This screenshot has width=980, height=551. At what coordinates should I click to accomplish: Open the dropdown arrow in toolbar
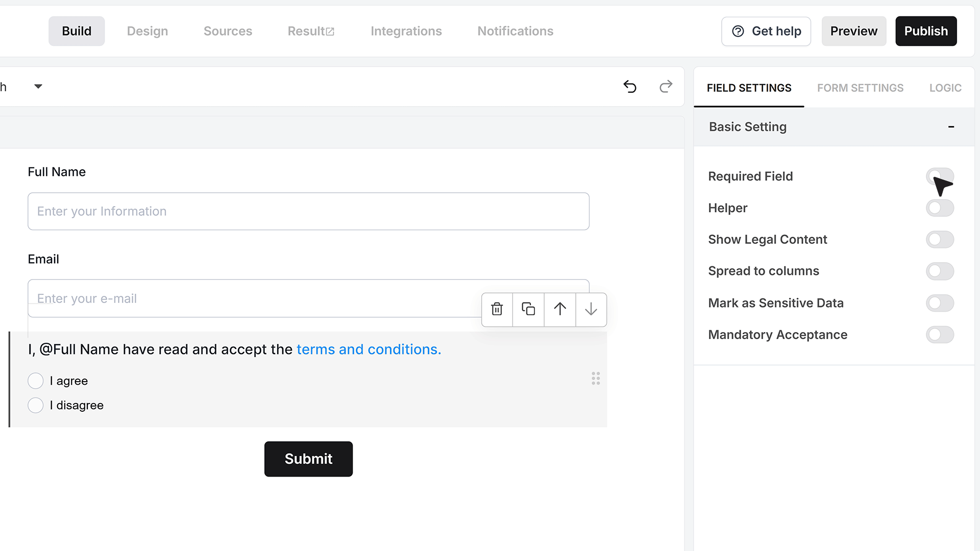(x=38, y=87)
